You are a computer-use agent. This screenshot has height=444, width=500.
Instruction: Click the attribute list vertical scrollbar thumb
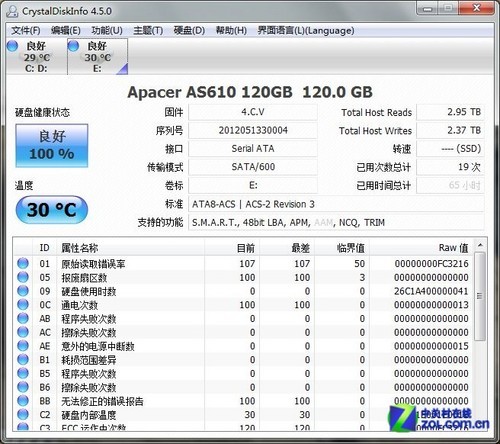(480, 296)
